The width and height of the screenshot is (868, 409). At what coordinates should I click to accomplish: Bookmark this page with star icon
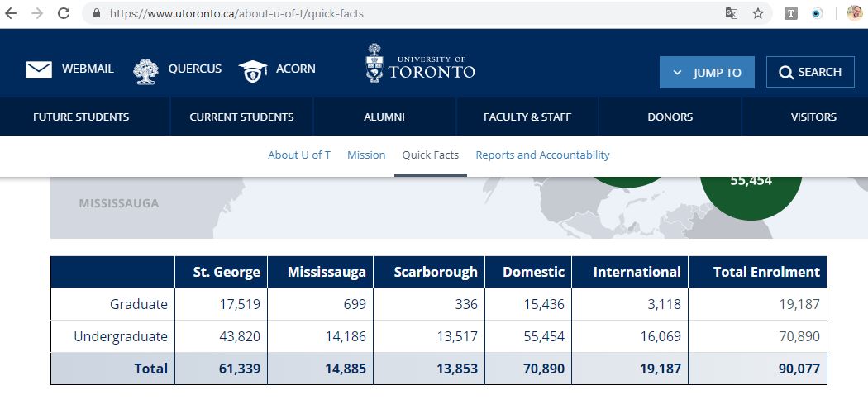pos(758,13)
